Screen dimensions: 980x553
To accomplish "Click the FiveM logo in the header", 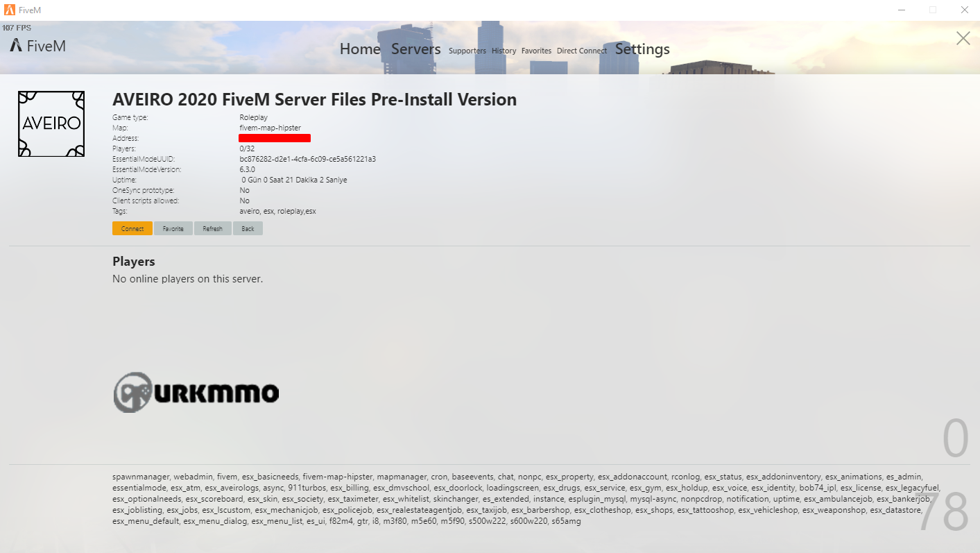I will 38,46.
